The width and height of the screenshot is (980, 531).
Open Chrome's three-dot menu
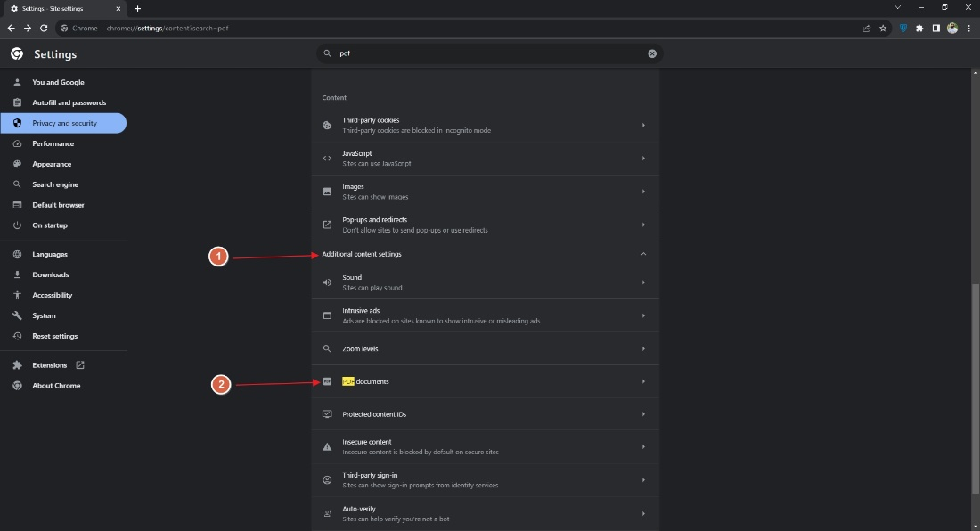point(968,28)
